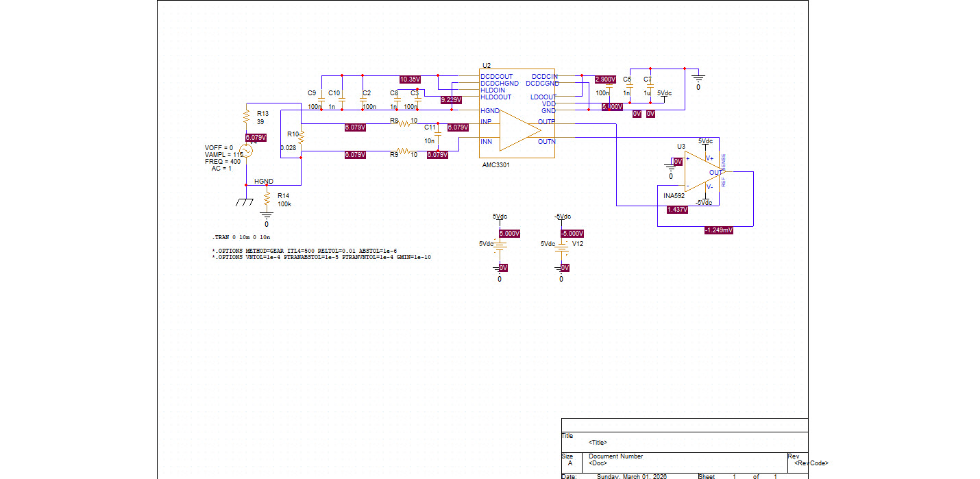
Task: Click the HGND net label
Action: coord(264,182)
